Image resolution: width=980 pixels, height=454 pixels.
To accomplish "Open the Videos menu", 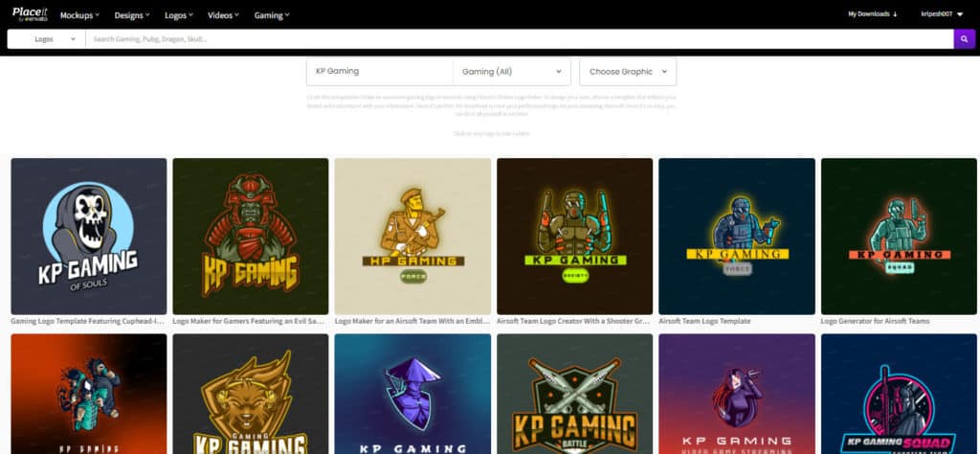I will 223,15.
